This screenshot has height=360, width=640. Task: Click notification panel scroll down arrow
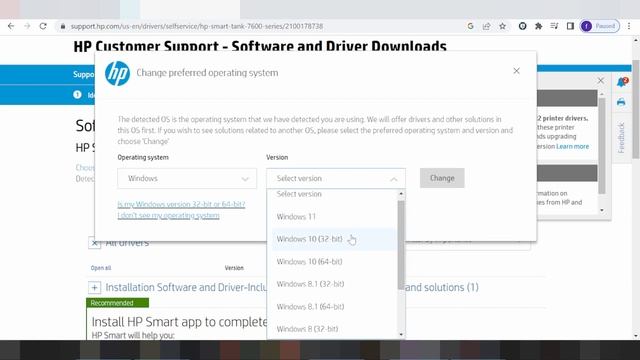(x=602, y=210)
